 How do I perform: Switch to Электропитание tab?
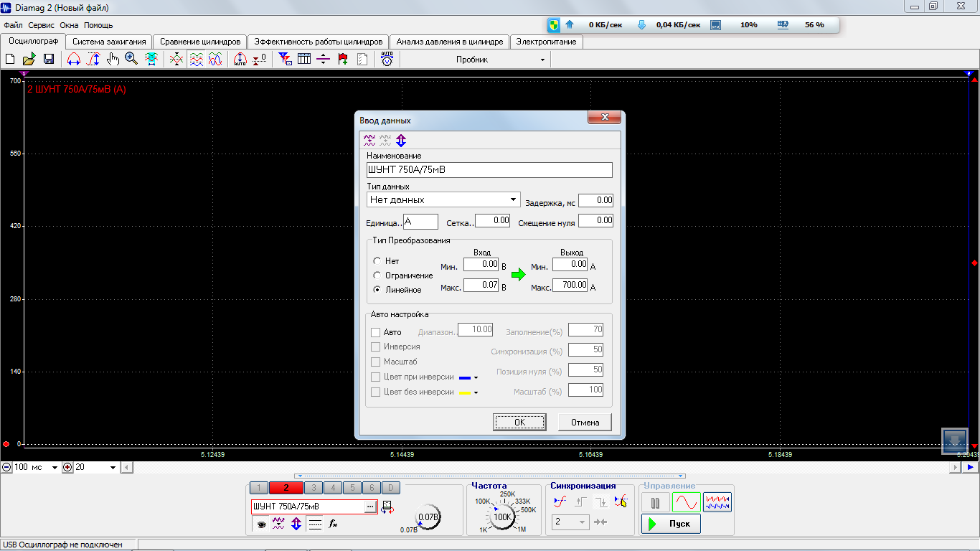(547, 42)
